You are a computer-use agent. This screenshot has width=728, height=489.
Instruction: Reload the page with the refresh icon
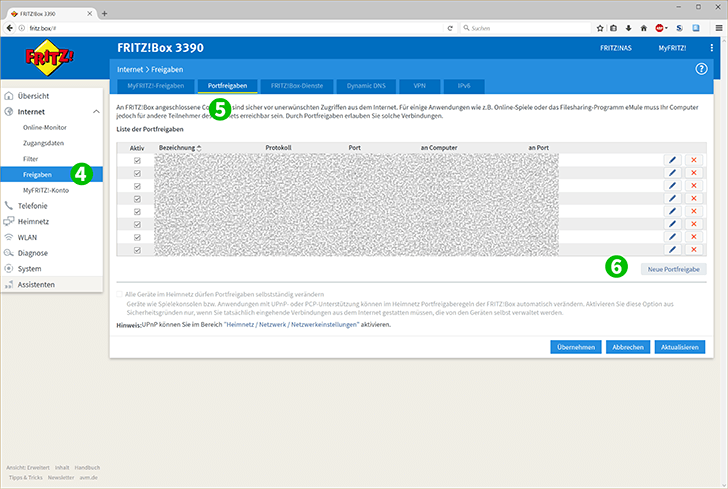[x=450, y=28]
